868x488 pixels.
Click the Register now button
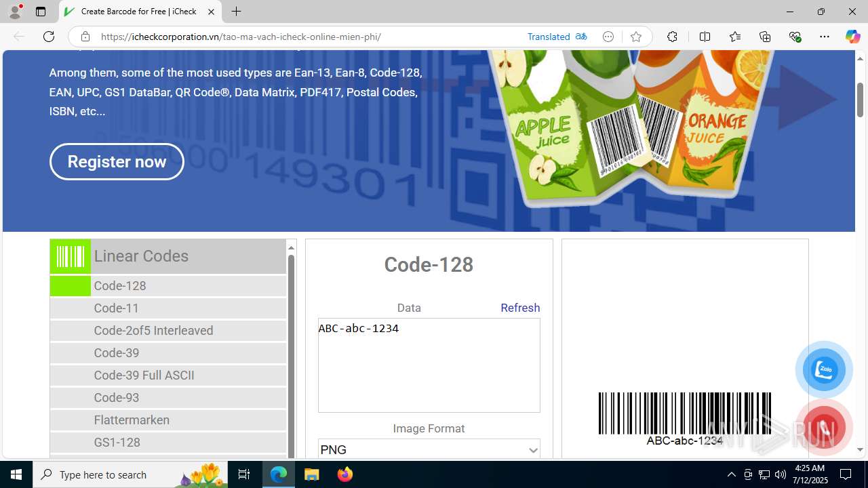point(117,161)
